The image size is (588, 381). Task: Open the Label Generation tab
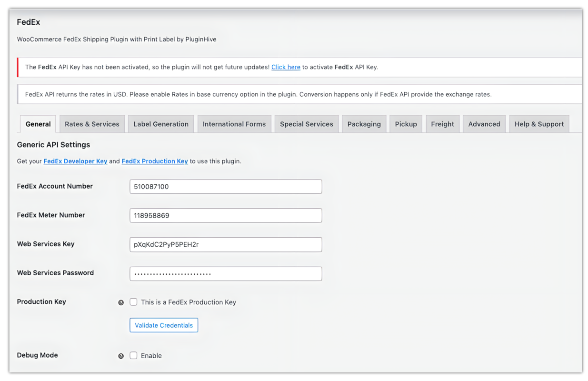point(161,124)
